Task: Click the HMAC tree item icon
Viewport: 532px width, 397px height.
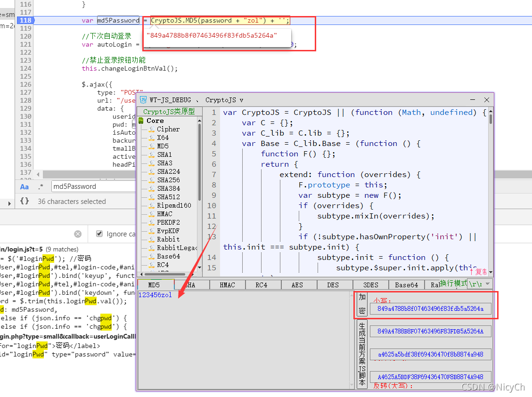Action: click(x=152, y=214)
